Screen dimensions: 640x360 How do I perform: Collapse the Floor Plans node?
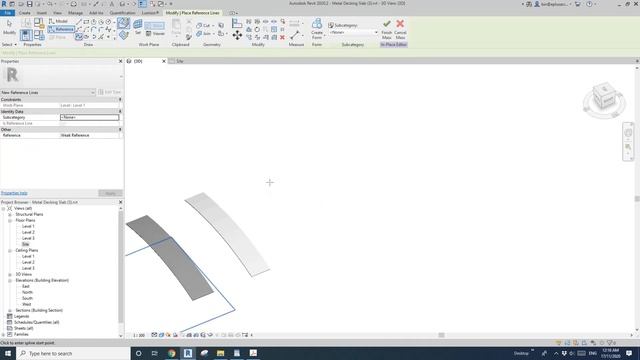pyautogui.click(x=10, y=220)
